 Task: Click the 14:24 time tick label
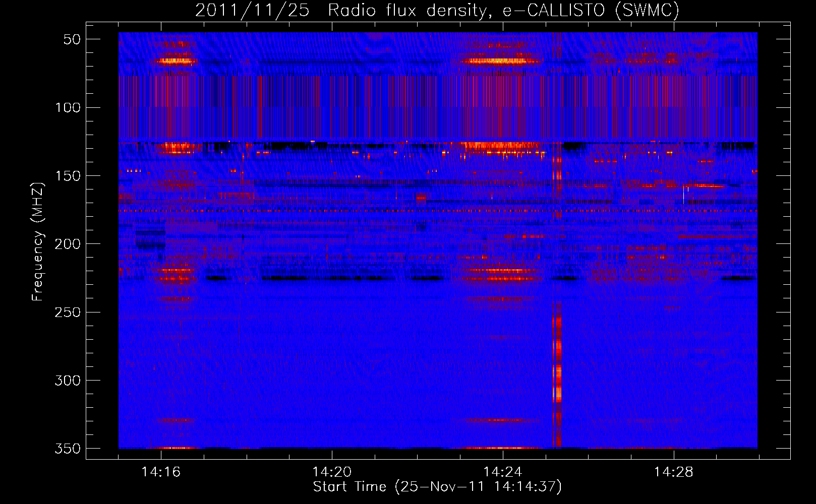click(x=503, y=472)
